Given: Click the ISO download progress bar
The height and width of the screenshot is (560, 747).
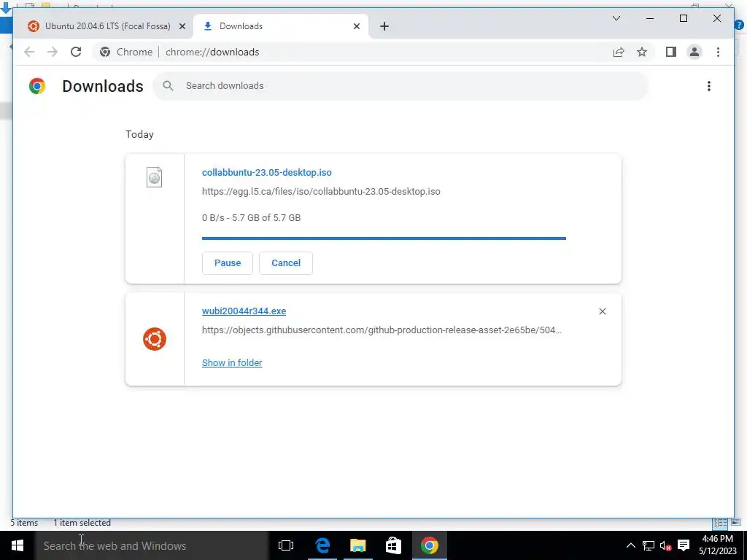Looking at the screenshot, I should tap(384, 238).
